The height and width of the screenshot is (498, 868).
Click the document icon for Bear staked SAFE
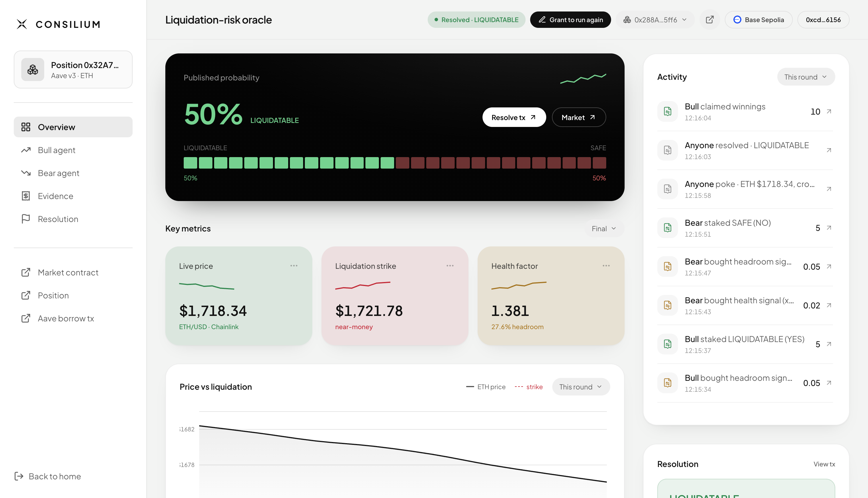click(x=667, y=227)
